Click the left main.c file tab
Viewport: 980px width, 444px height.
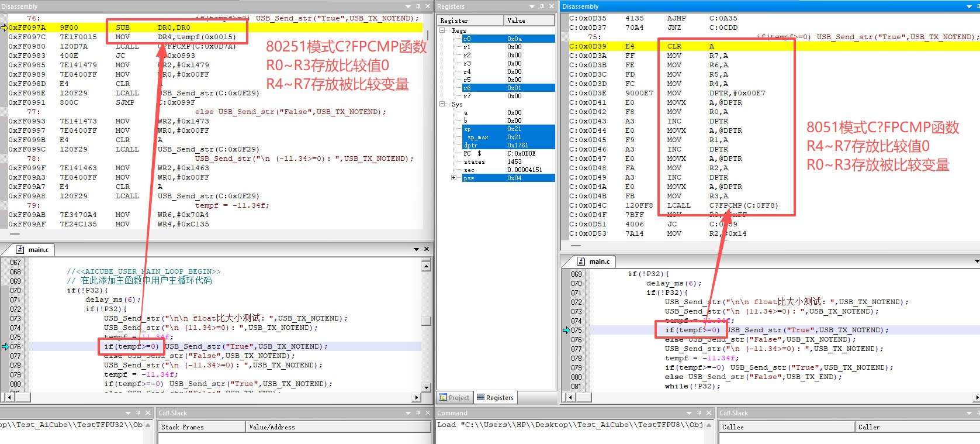(39, 250)
